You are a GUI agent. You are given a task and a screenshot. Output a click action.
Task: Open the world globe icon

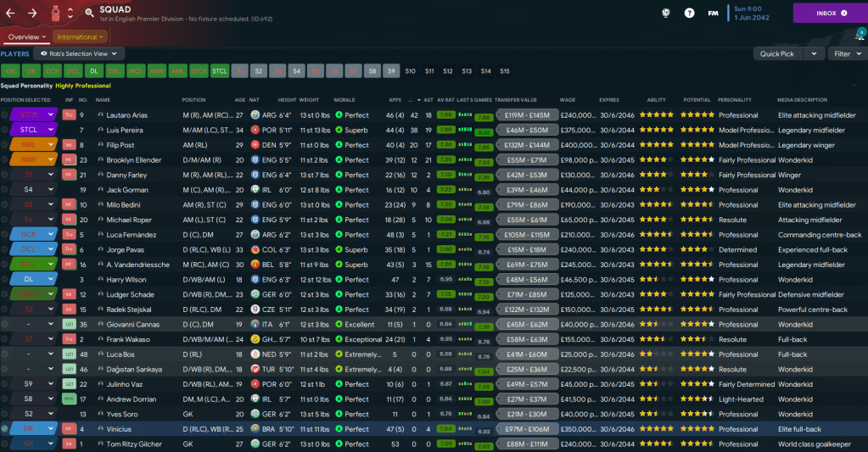point(666,14)
